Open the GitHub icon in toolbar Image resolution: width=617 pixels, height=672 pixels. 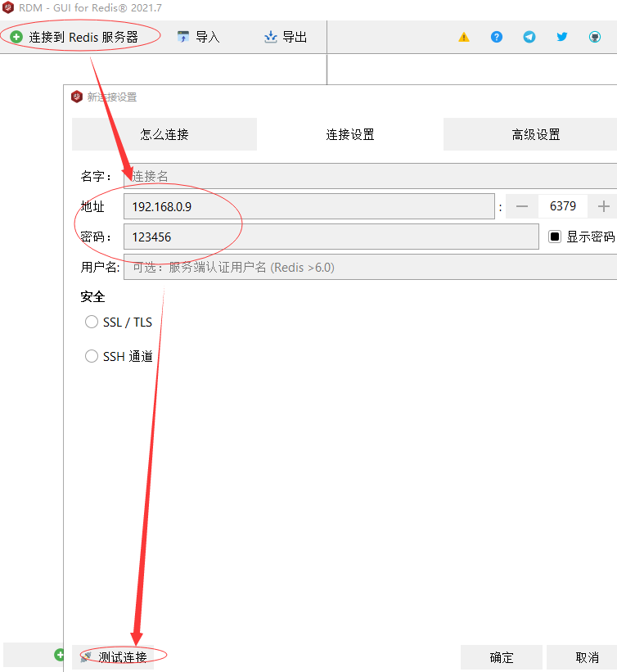click(x=595, y=37)
